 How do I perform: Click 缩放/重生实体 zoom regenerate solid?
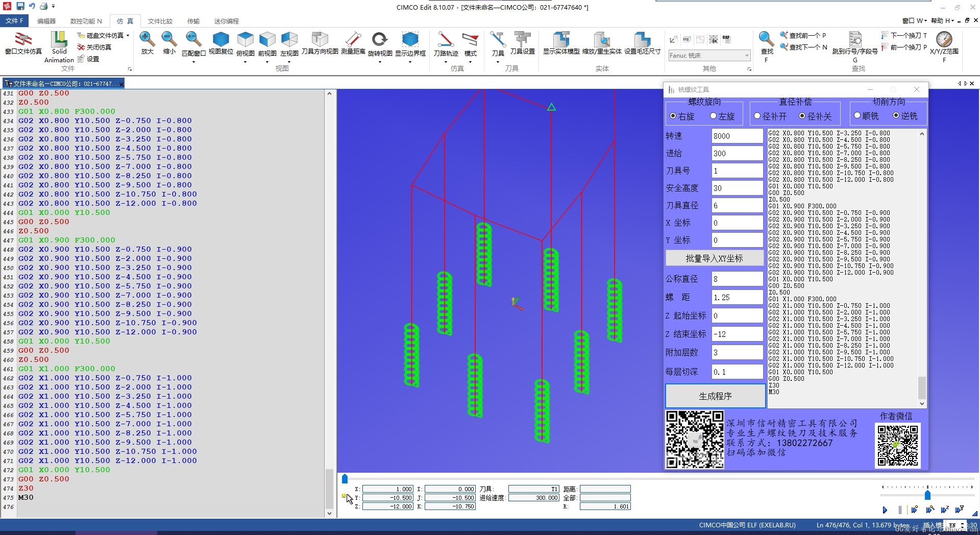[x=602, y=39]
